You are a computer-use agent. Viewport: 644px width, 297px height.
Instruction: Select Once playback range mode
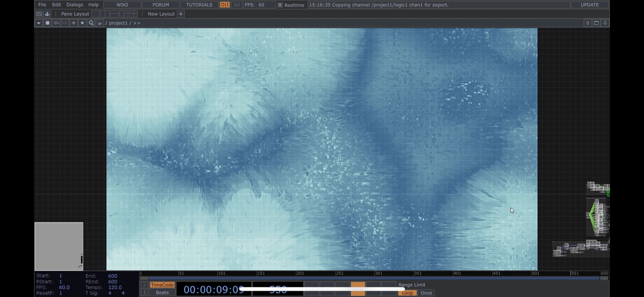pos(426,293)
